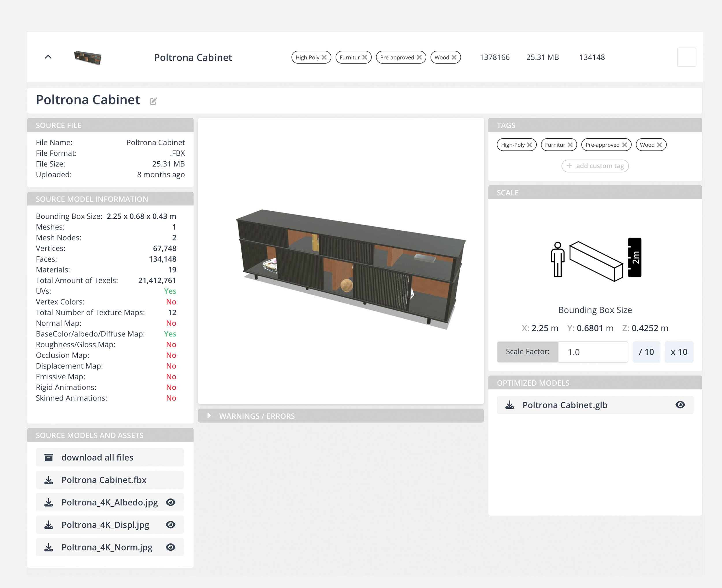Screen dimensions: 722x588
Task: Preview Poltrona Cabinet.glb with eye icon
Action: (x=680, y=405)
